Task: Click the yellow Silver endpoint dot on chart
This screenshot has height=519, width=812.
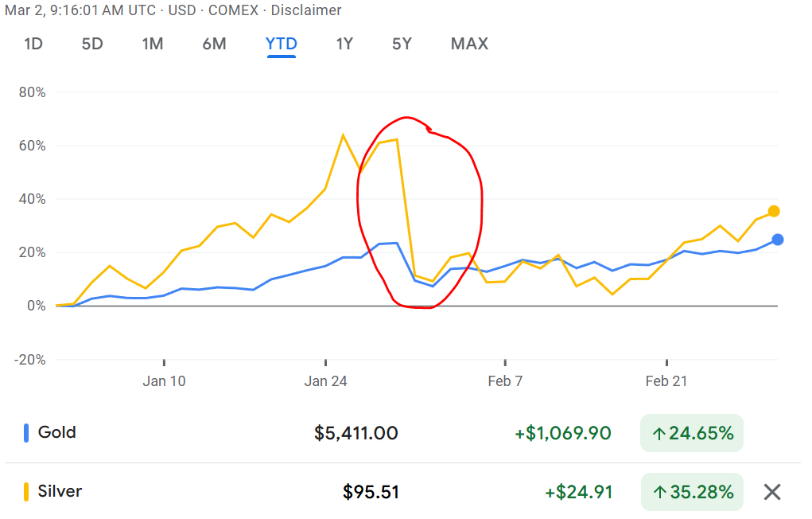Action: coord(773,211)
